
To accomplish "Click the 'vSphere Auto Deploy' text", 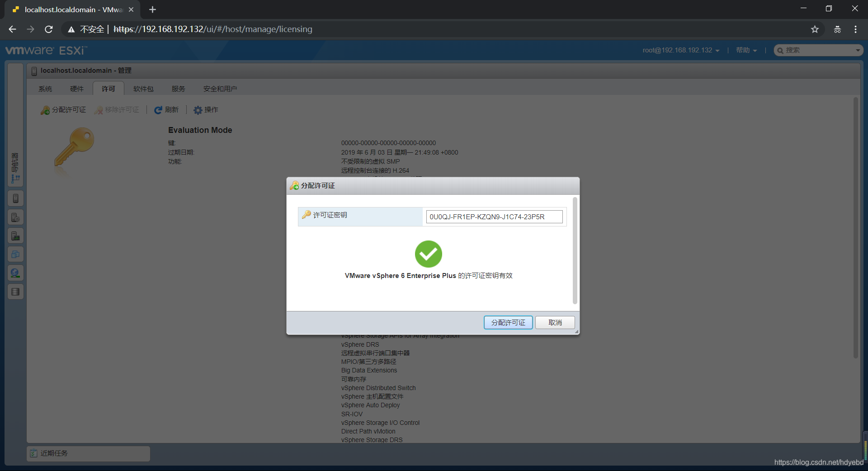I will 370,405.
